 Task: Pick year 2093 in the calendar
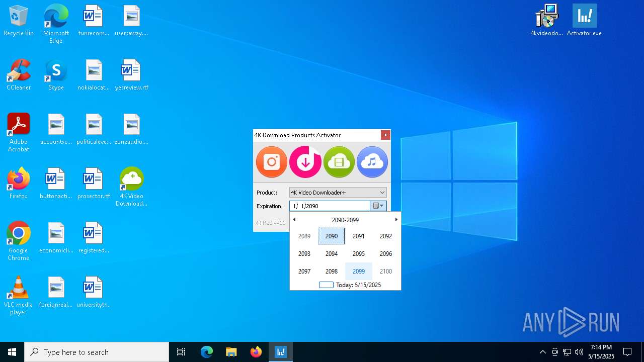point(304,254)
